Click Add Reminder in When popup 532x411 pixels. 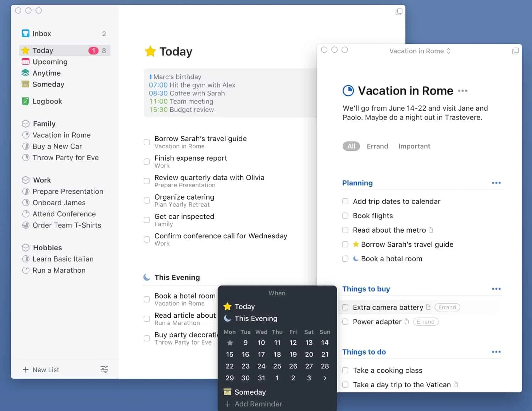pos(254,404)
